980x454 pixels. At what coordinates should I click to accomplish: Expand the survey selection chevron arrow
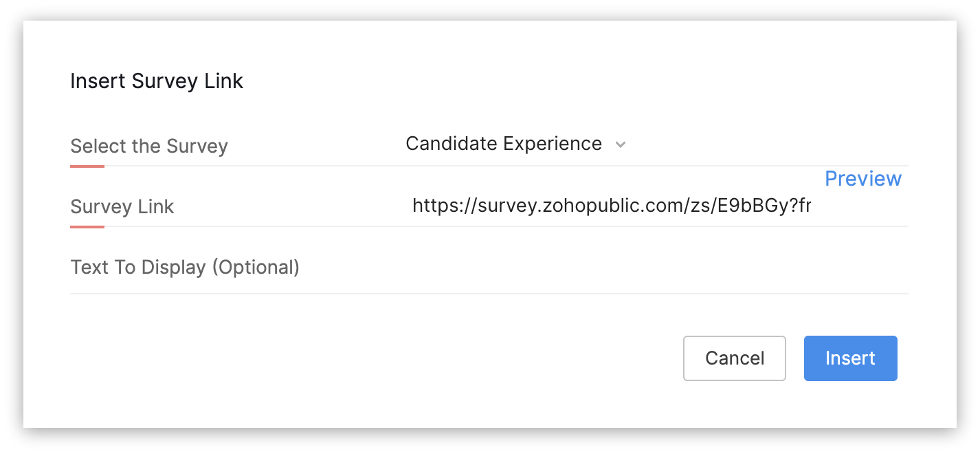621,144
